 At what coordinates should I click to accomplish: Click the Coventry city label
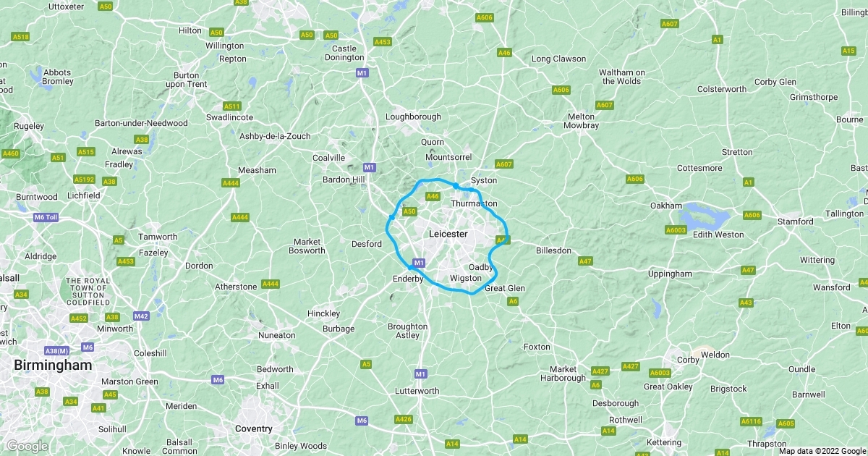point(254,428)
